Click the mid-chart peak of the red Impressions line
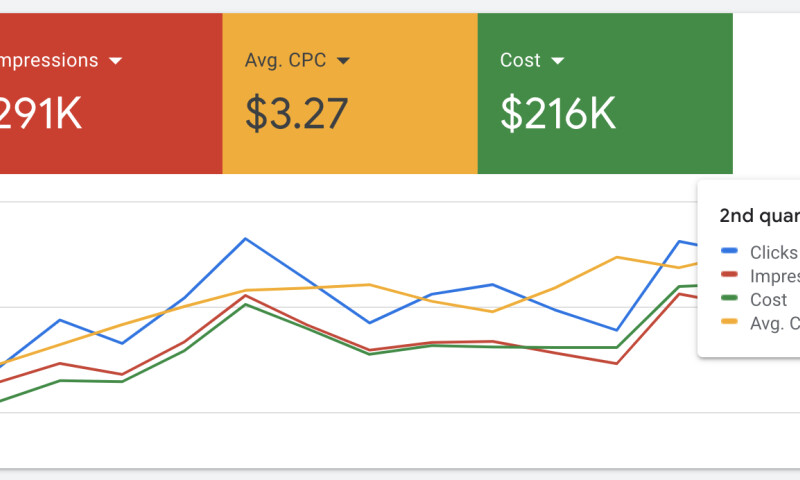The height and width of the screenshot is (480, 800). click(245, 295)
